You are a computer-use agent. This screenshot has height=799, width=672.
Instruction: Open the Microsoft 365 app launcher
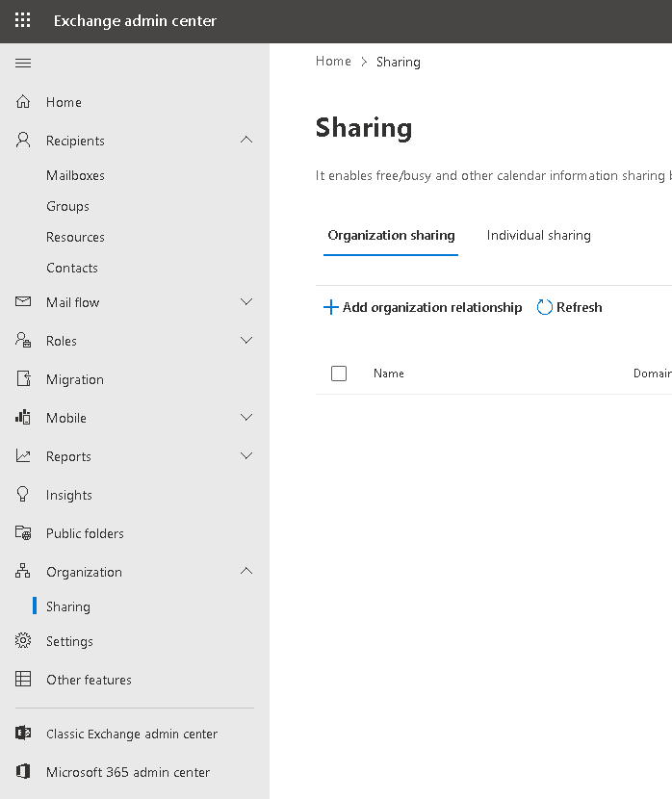click(22, 19)
